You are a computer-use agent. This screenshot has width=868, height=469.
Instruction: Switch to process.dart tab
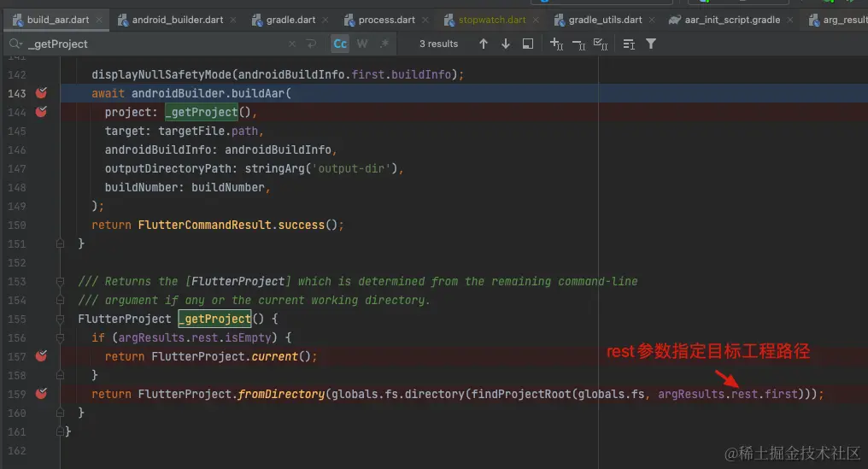click(x=386, y=20)
